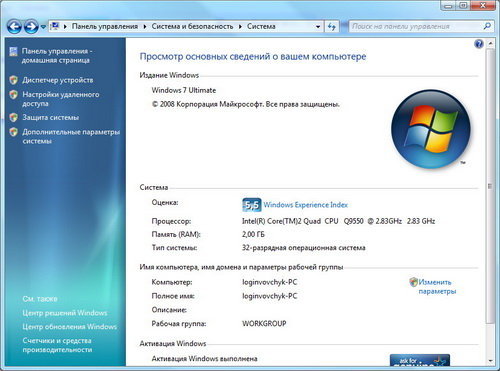Open Защита системы
The width and height of the screenshot is (500, 371).
click(51, 117)
